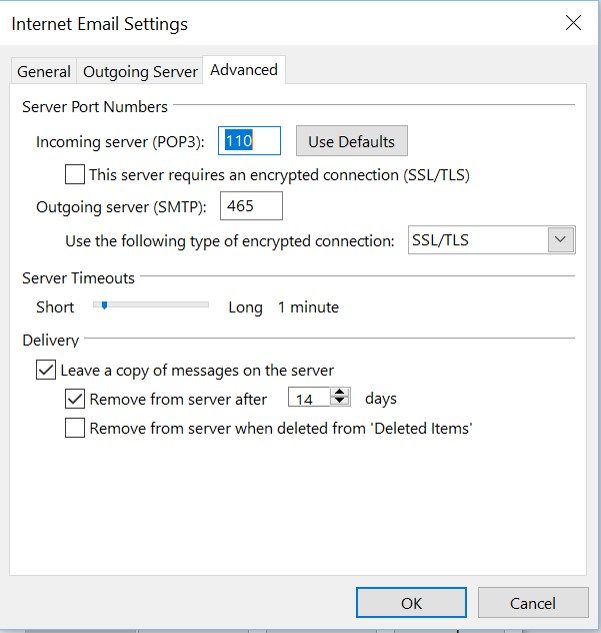Click the Use Defaults button
The image size is (601, 633).
coord(352,141)
